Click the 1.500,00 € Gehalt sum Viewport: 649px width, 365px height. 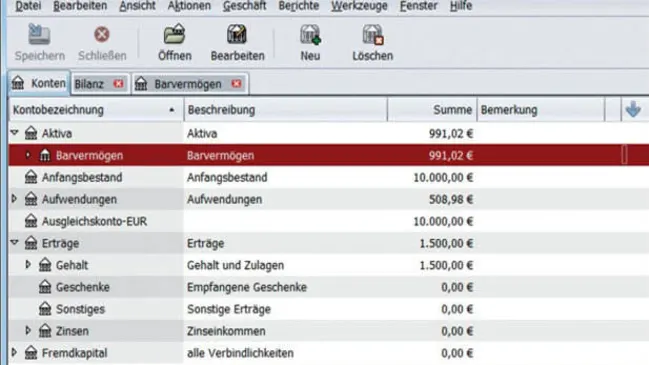[446, 265]
